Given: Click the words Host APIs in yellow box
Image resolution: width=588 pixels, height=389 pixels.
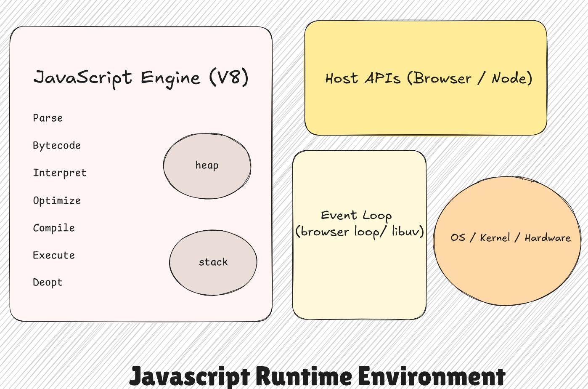Looking at the screenshot, I should point(363,79).
